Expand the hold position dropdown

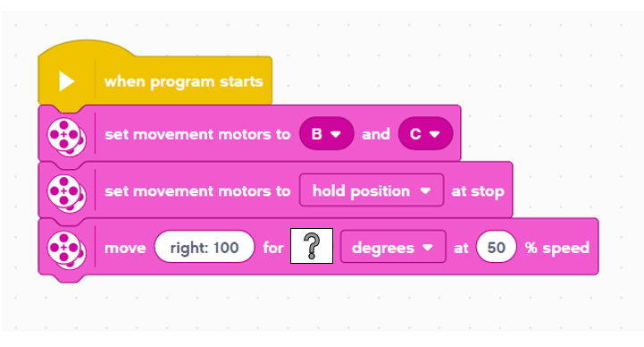[372, 190]
